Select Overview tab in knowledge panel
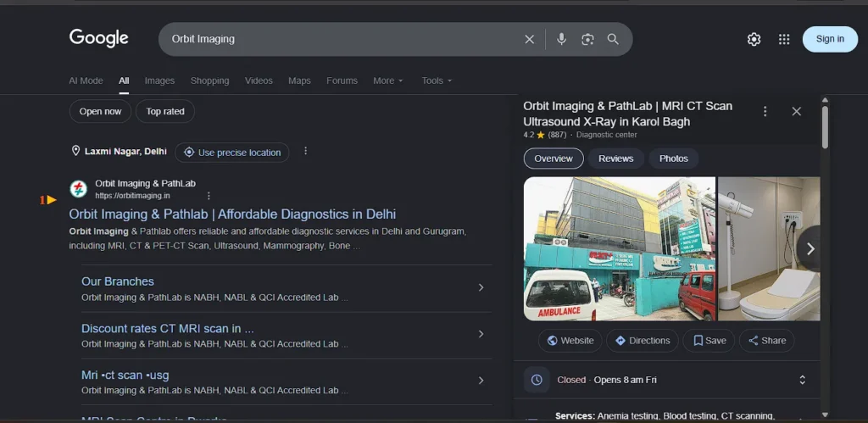Viewport: 868px width, 423px height. tap(554, 159)
